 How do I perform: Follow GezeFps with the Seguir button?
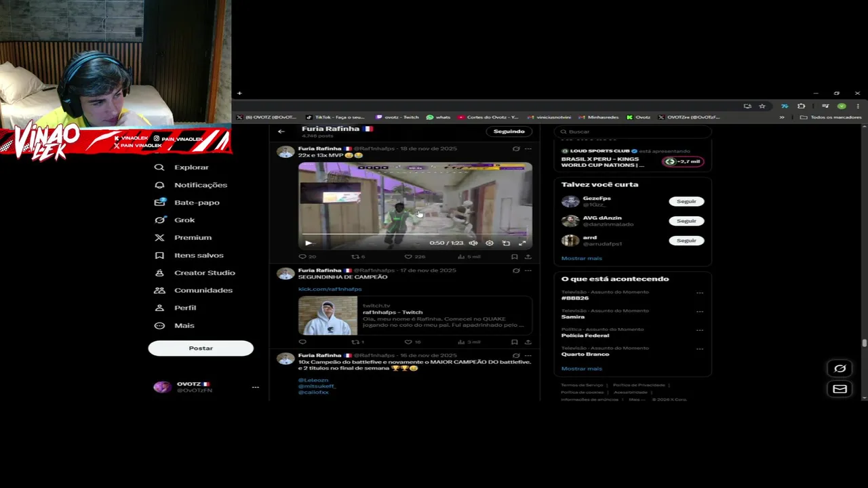686,201
